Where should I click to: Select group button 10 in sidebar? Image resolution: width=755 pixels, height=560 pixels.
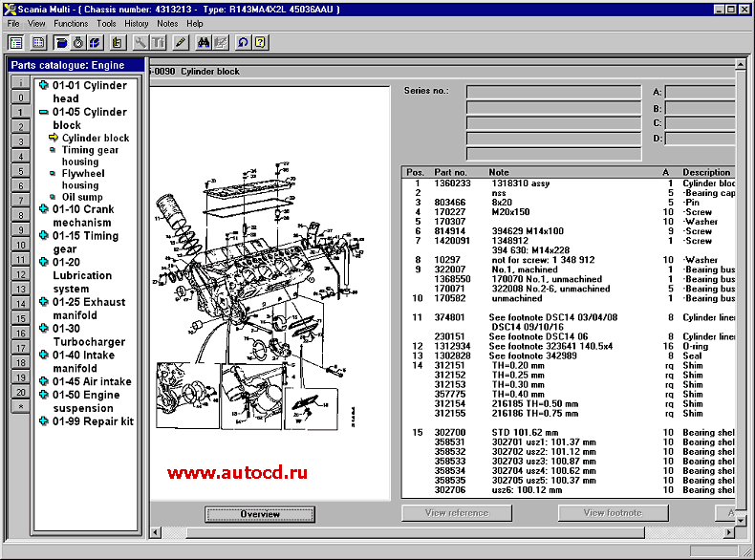(20, 245)
